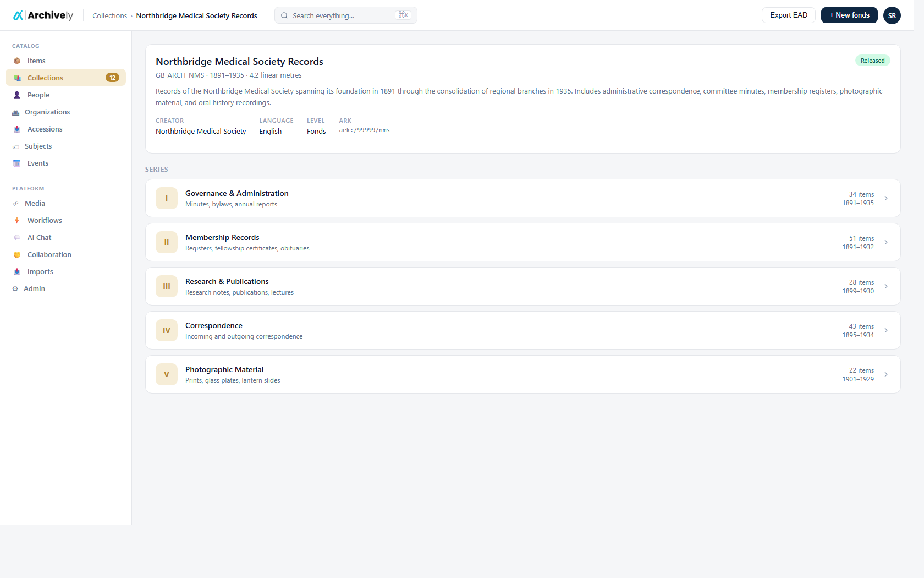
Task: Expand Photographic Material series chevron
Action: coord(886,374)
